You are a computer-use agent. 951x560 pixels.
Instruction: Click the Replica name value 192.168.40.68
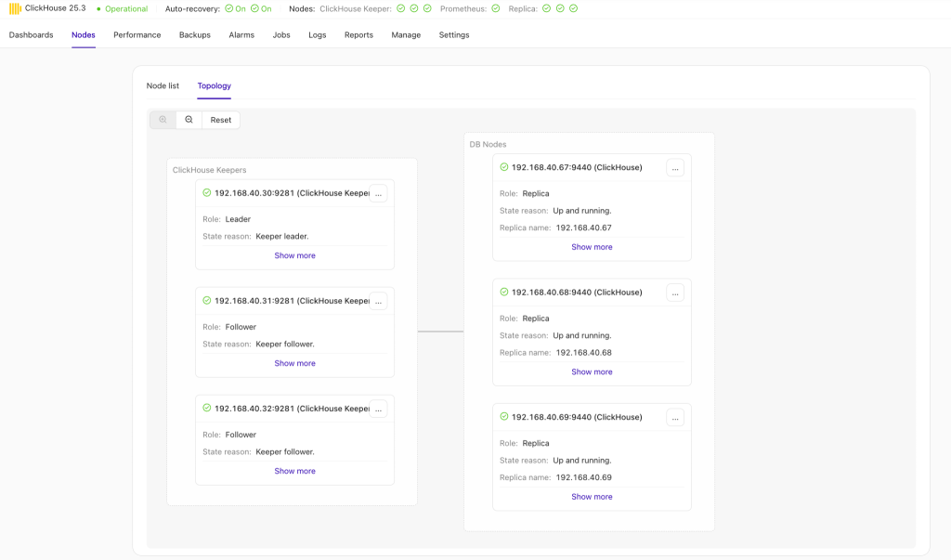click(583, 353)
